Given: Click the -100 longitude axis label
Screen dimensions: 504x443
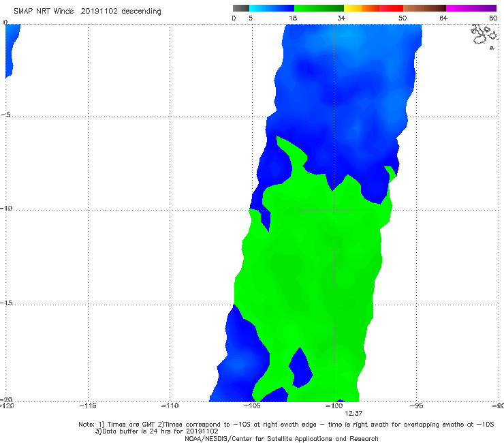Looking at the screenshot, I should pos(334,406).
